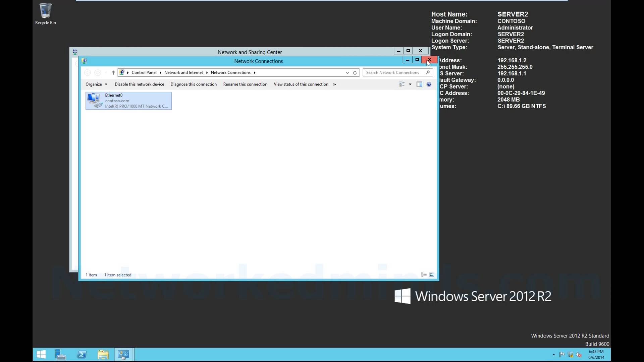Minimize the Network Connections window
Image resolution: width=644 pixels, height=362 pixels.
pyautogui.click(x=408, y=60)
